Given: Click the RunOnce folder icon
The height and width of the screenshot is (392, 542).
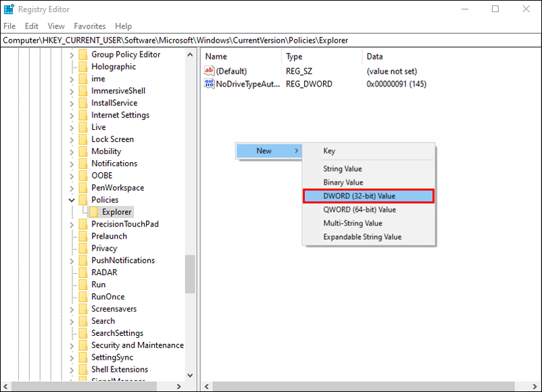Looking at the screenshot, I should click(83, 297).
